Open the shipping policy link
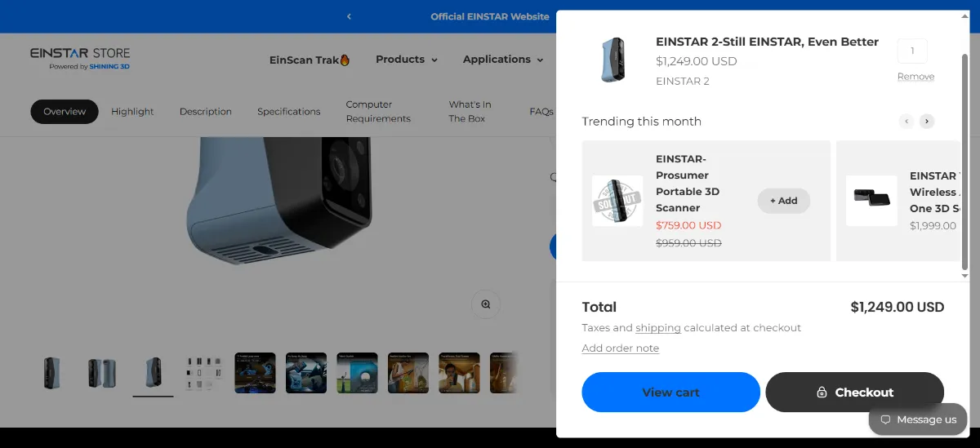This screenshot has height=448, width=980. click(x=658, y=328)
